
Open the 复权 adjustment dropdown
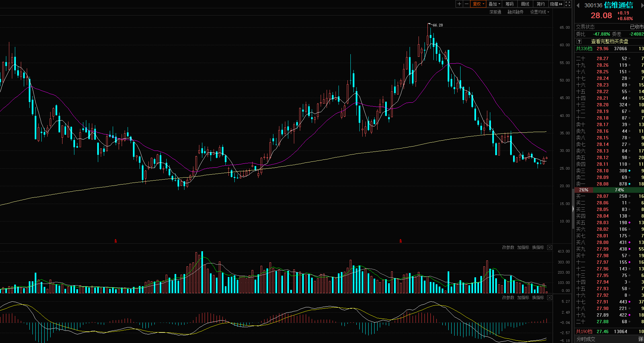(478, 4)
